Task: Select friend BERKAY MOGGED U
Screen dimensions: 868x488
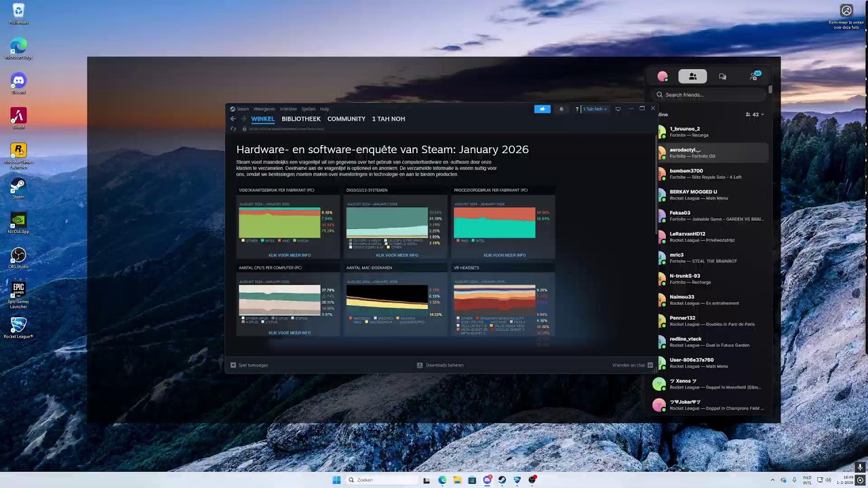Action: pos(711,195)
